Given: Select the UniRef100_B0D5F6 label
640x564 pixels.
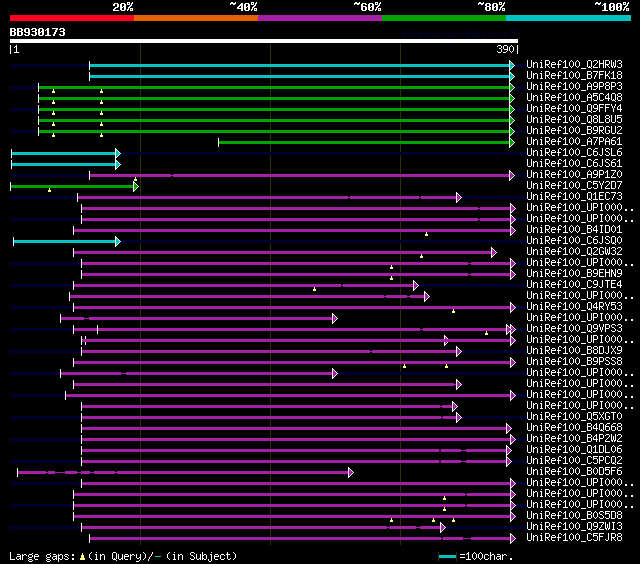Looking at the screenshot, I should click(x=574, y=472).
